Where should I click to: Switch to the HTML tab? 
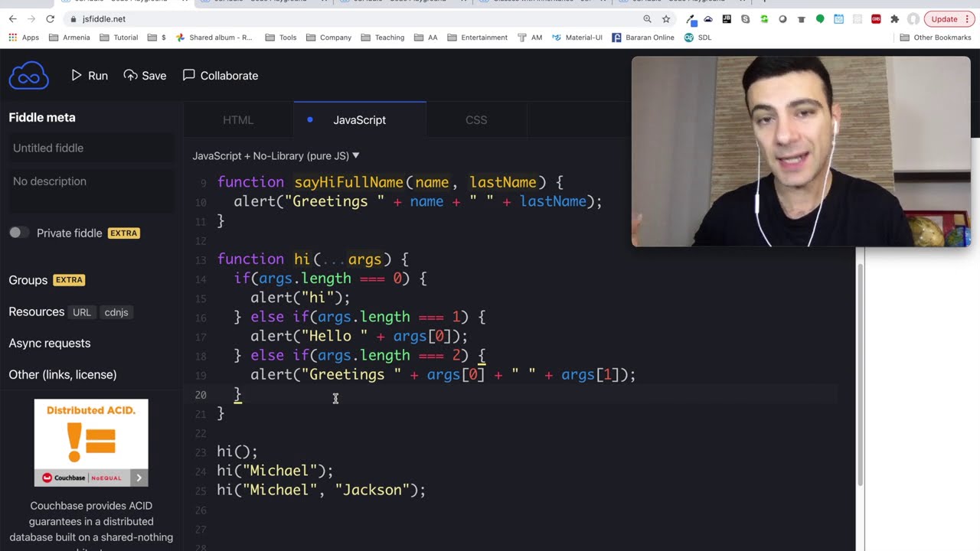(238, 120)
